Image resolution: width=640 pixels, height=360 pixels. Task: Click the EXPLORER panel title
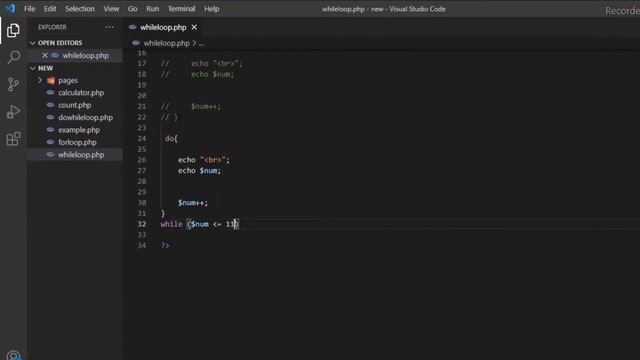(x=52, y=27)
